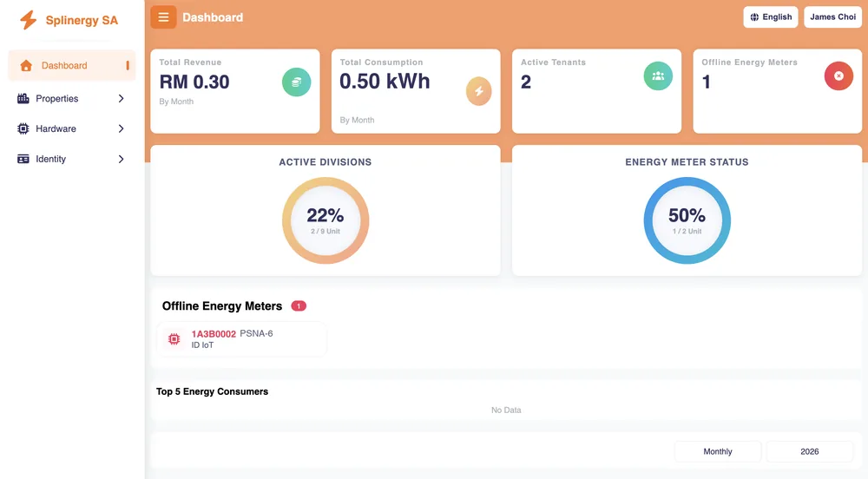Select Hardware in the sidebar
The width and height of the screenshot is (868, 479).
coord(72,129)
